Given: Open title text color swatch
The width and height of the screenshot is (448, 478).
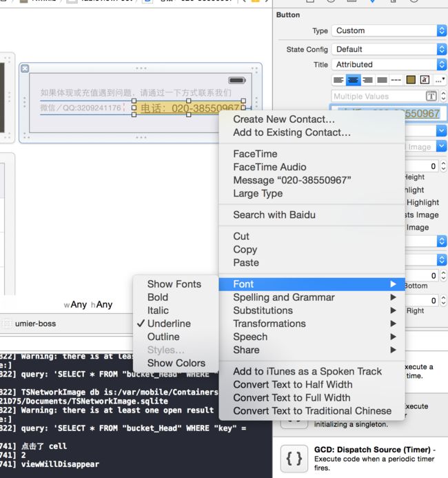Looking at the screenshot, I should pos(411,80).
